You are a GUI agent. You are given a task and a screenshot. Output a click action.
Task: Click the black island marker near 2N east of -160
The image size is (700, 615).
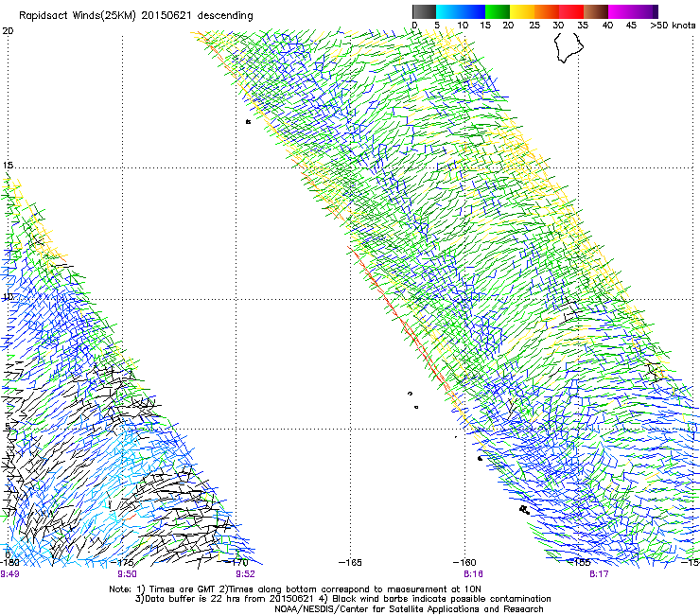(x=524, y=509)
